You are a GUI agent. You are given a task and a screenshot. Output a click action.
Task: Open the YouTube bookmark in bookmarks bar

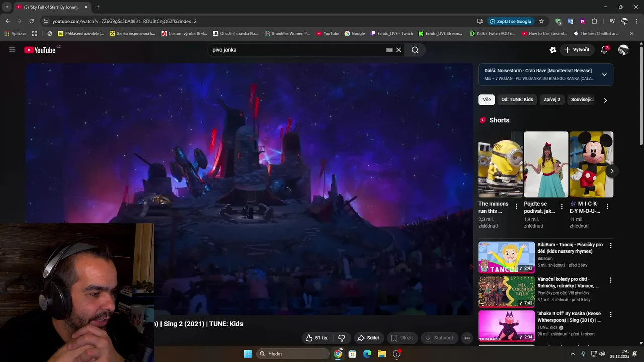(x=328, y=34)
